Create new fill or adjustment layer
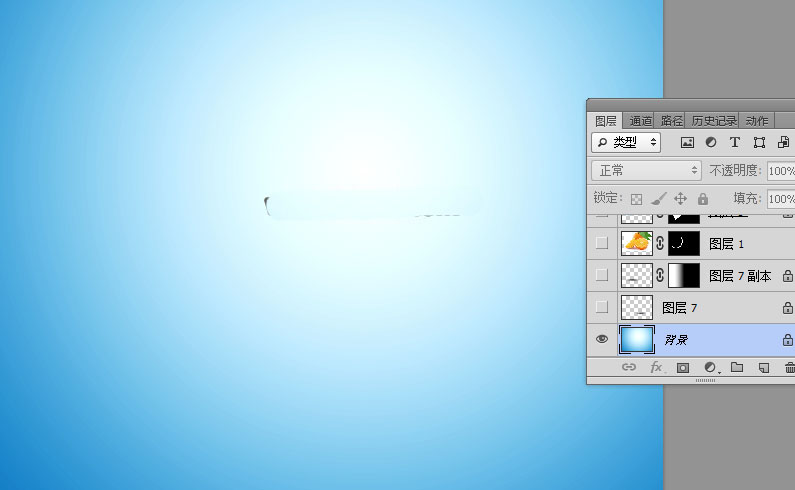 click(x=711, y=367)
